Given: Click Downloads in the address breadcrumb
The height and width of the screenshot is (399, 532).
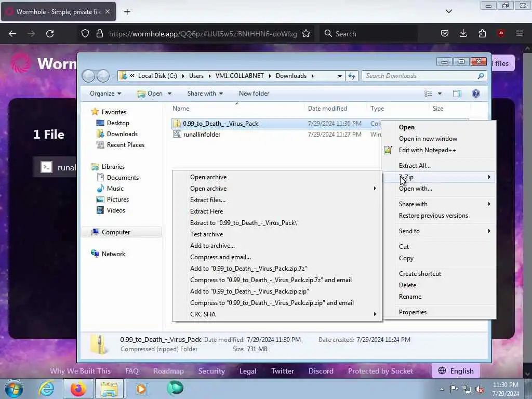Looking at the screenshot, I should pyautogui.click(x=291, y=76).
